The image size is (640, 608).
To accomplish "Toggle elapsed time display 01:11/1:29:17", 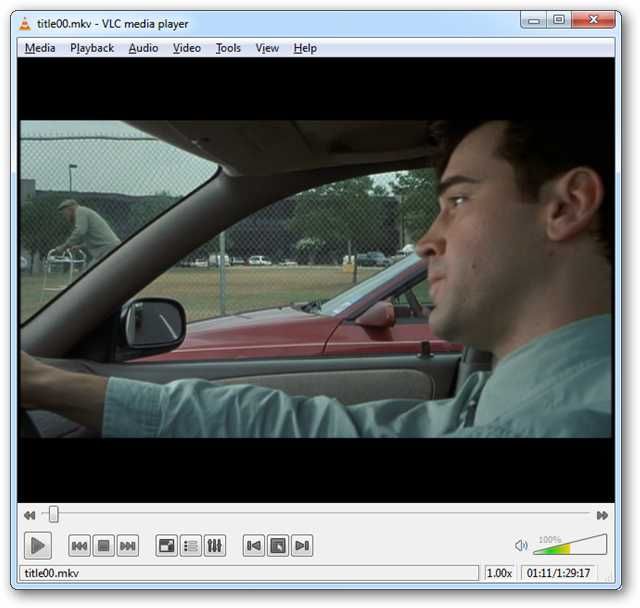I will click(558, 573).
